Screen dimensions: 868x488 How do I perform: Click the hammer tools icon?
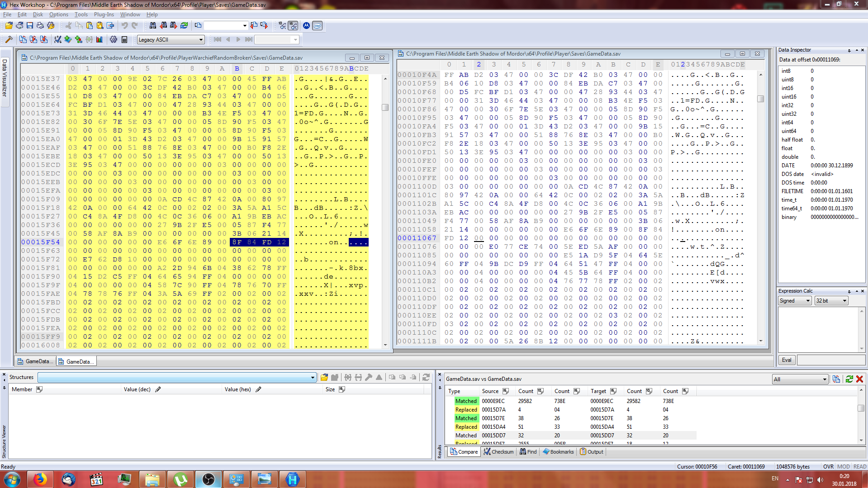pos(9,40)
